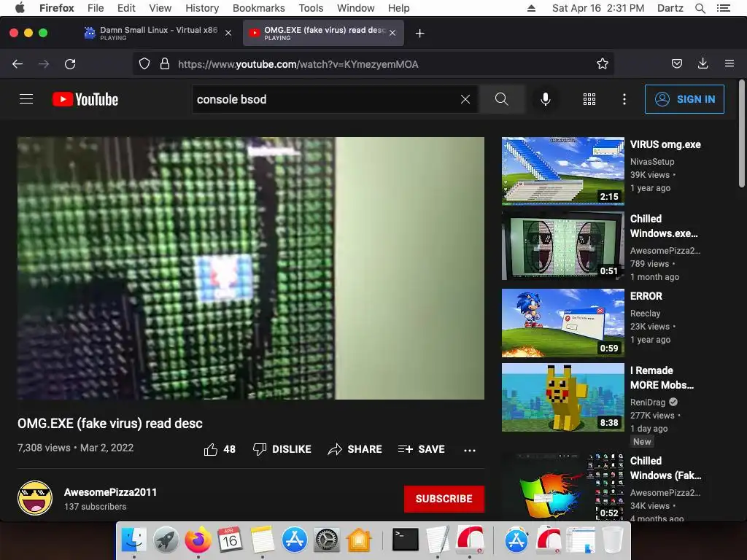Close the OMG.EXE tab

pos(392,33)
